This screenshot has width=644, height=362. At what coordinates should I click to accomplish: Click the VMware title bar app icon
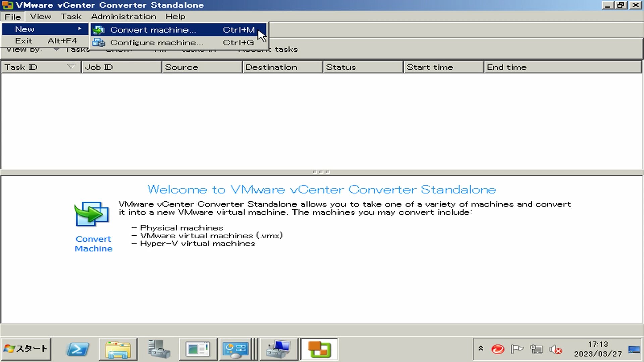[7, 5]
